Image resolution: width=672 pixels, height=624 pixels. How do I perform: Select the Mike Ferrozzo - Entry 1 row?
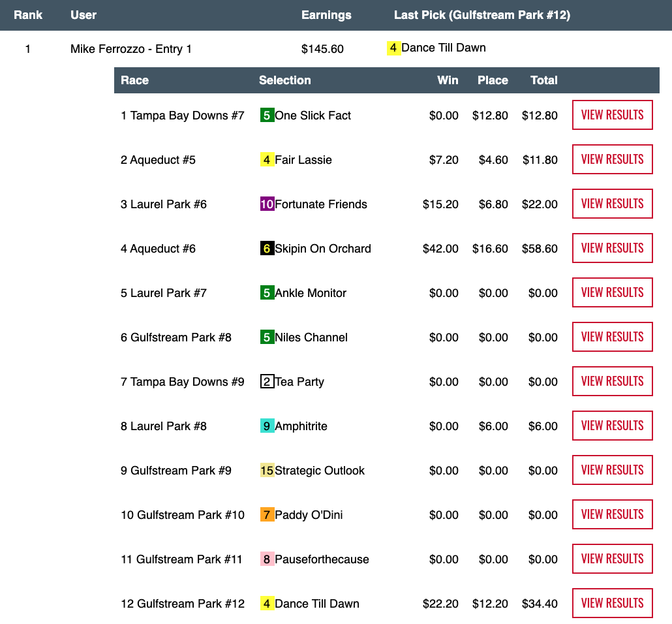click(131, 49)
